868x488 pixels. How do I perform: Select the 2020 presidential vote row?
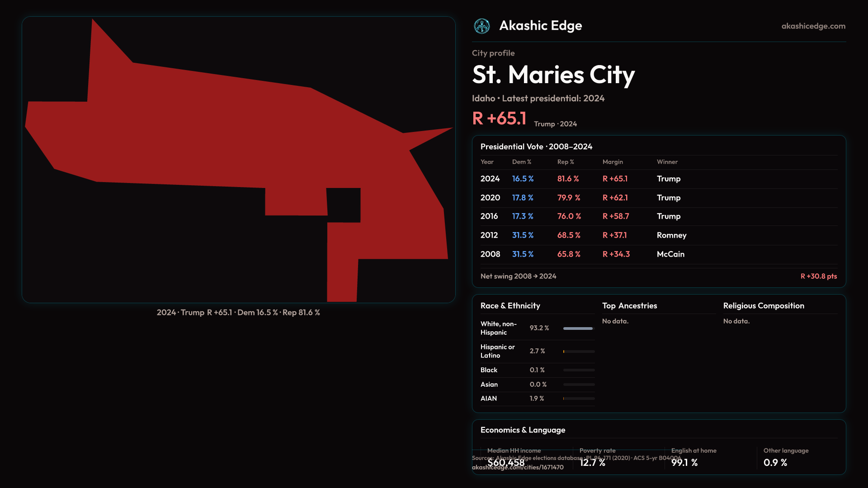[x=490, y=198]
